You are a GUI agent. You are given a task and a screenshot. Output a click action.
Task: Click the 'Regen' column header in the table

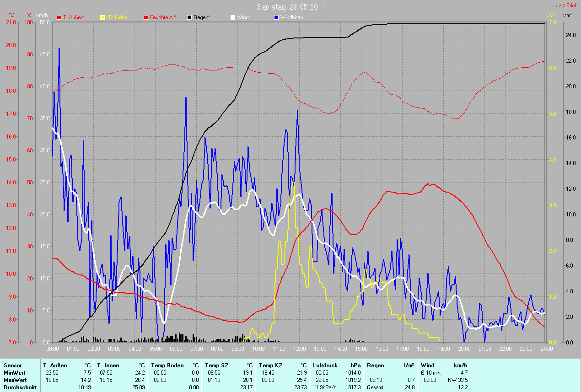click(x=376, y=365)
